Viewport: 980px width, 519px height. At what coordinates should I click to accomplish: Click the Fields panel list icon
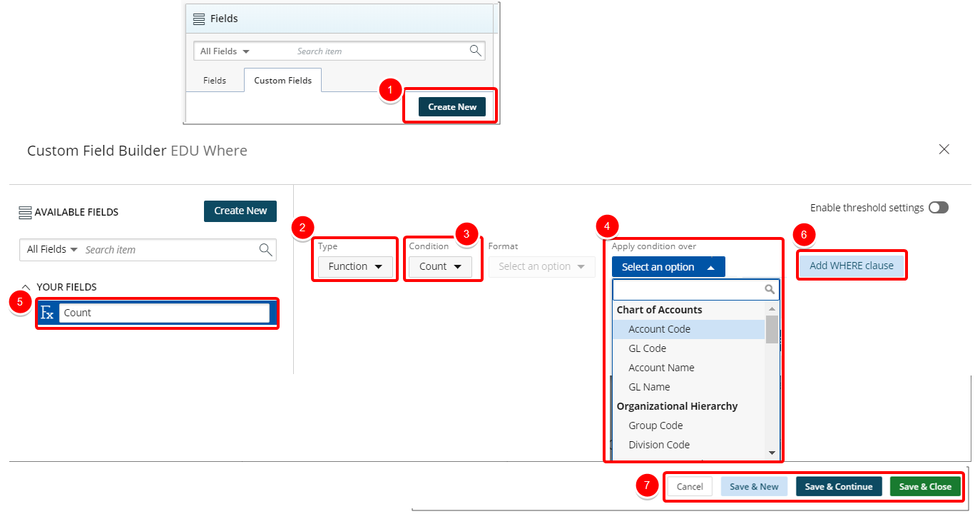pos(199,19)
